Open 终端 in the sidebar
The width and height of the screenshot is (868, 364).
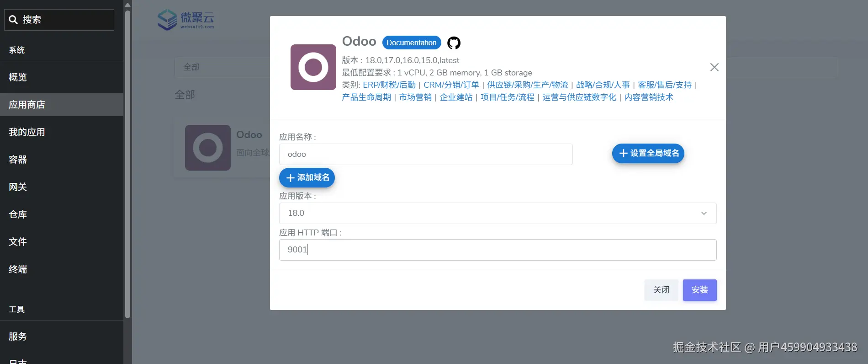pyautogui.click(x=62, y=269)
